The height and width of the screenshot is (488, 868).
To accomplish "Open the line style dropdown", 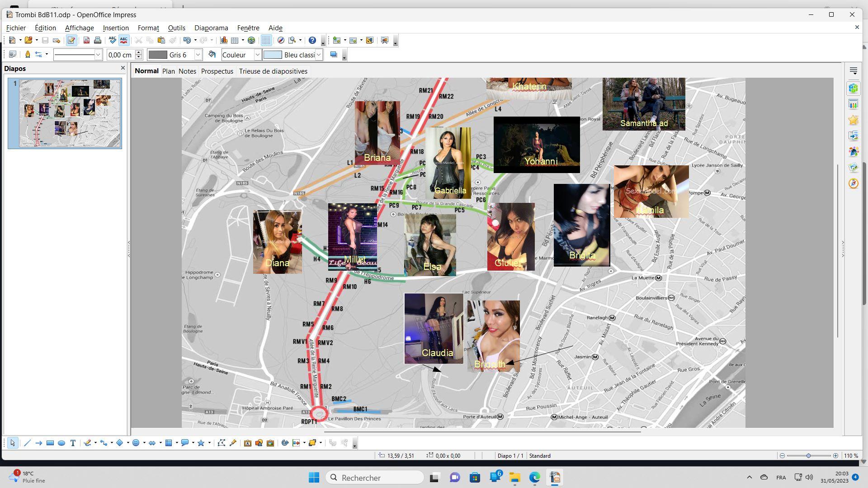I will tap(98, 55).
